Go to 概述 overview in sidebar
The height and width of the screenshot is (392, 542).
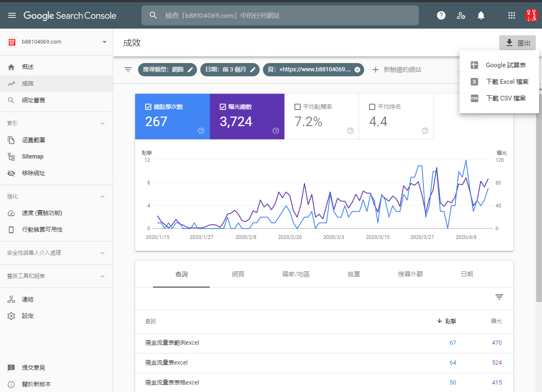point(56,67)
